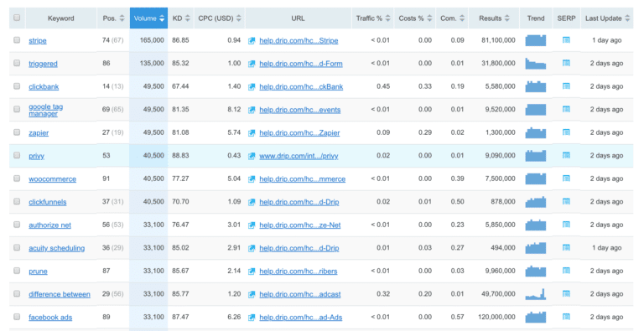
Task: Check the stripe row checkbox
Action: click(17, 40)
